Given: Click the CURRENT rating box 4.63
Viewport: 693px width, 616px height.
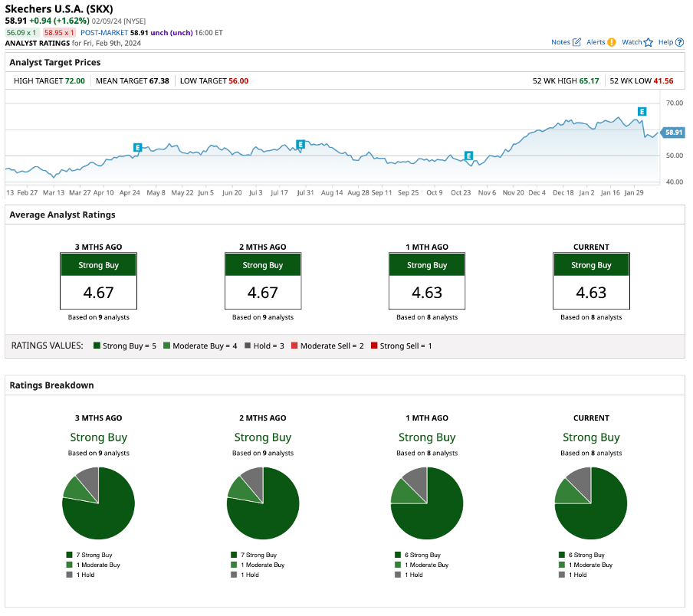Looking at the screenshot, I should [591, 281].
